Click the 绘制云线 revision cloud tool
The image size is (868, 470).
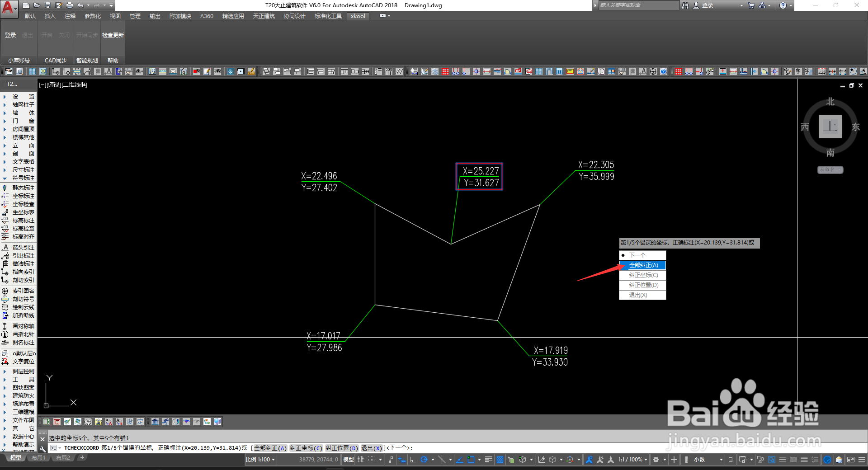(19, 307)
